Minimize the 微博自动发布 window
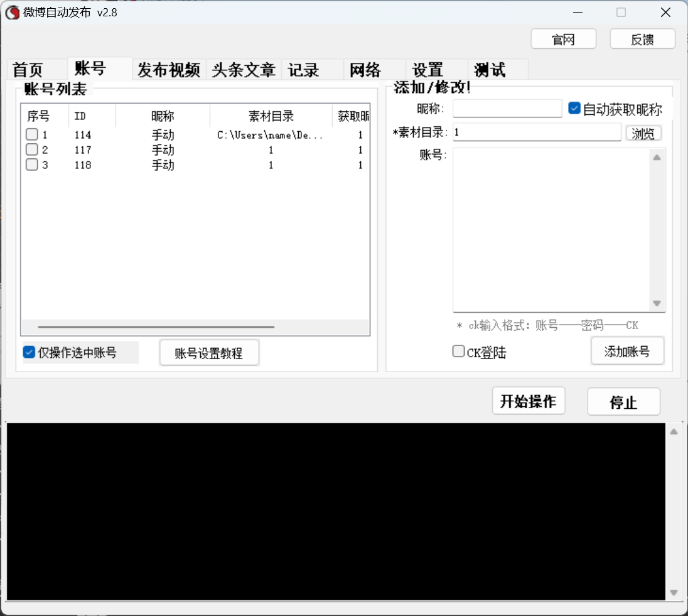 578,13
